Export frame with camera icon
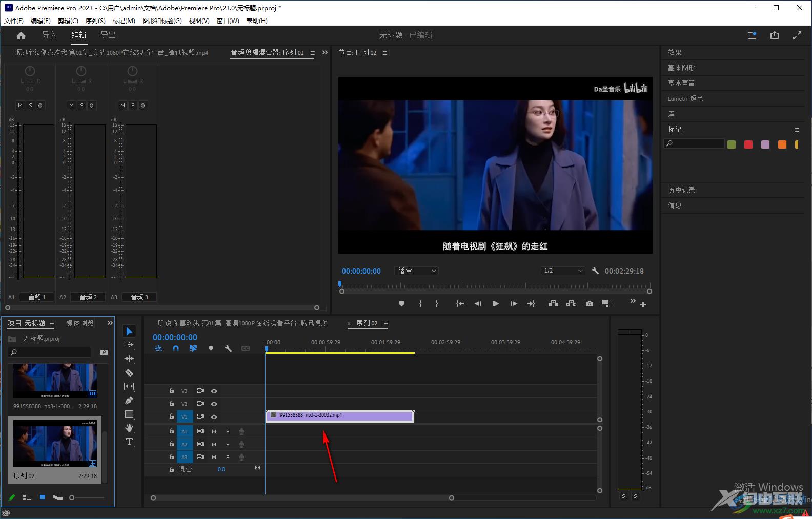The image size is (812, 519). [590, 304]
